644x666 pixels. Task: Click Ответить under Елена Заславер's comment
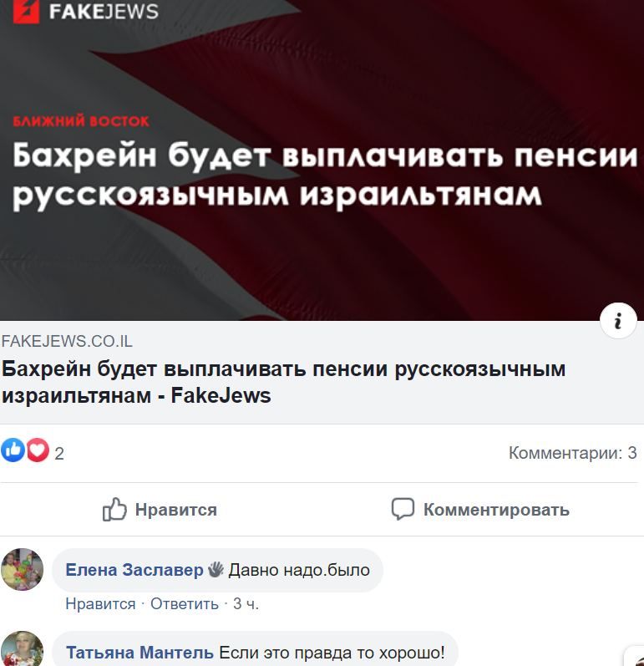click(x=185, y=603)
